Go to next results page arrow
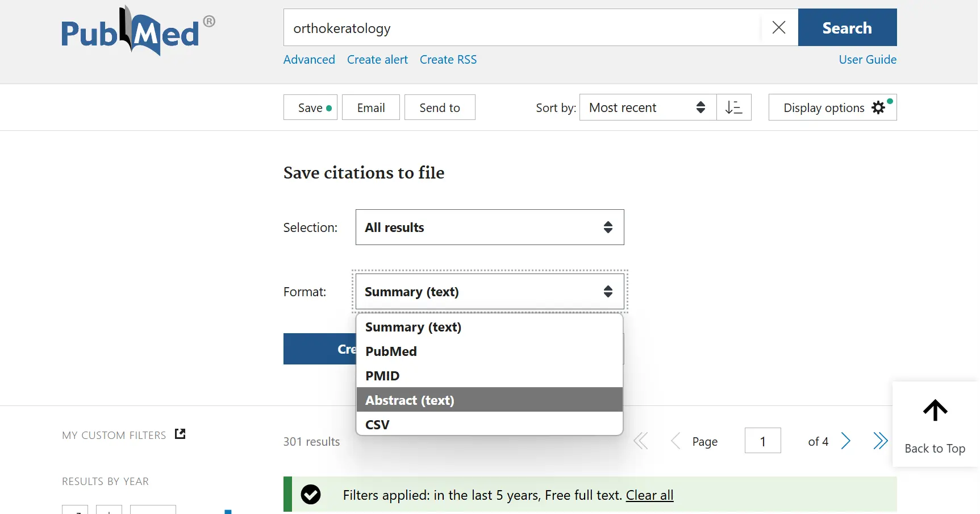Image resolution: width=980 pixels, height=514 pixels. point(846,441)
